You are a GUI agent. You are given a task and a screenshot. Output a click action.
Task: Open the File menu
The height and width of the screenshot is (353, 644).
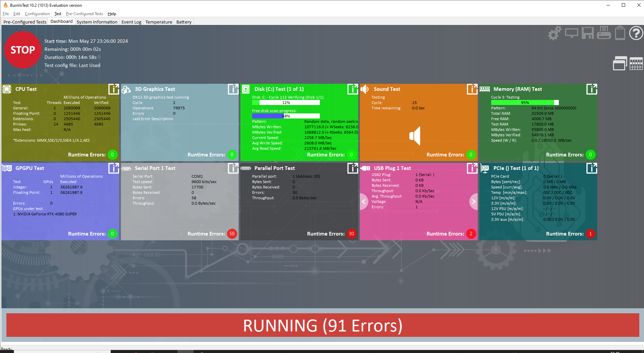click(x=6, y=14)
